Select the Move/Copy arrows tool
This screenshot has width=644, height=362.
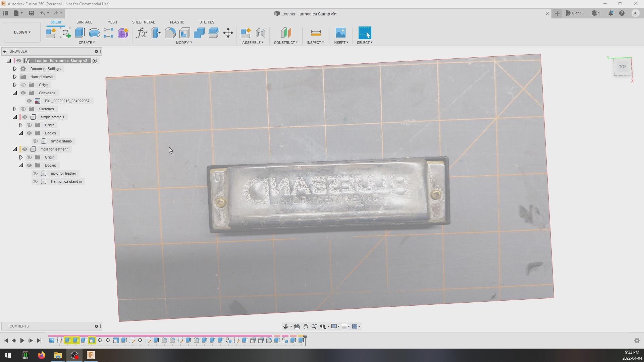228,33
